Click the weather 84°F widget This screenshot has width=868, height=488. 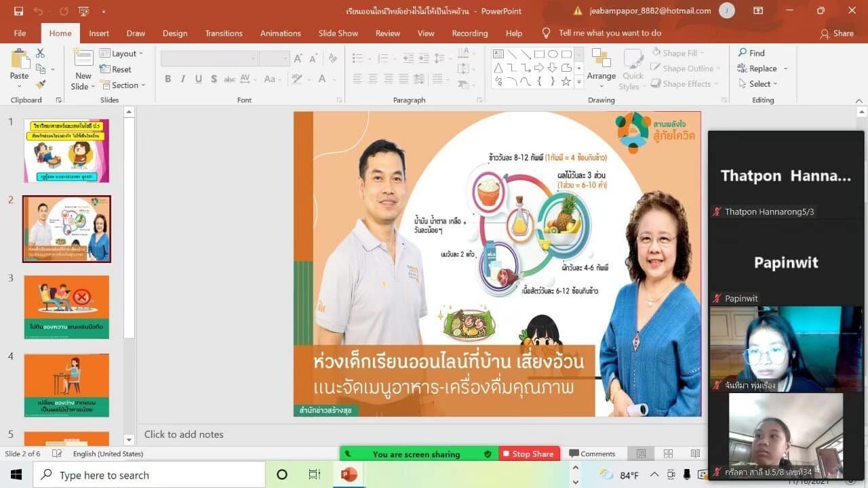[x=619, y=475]
